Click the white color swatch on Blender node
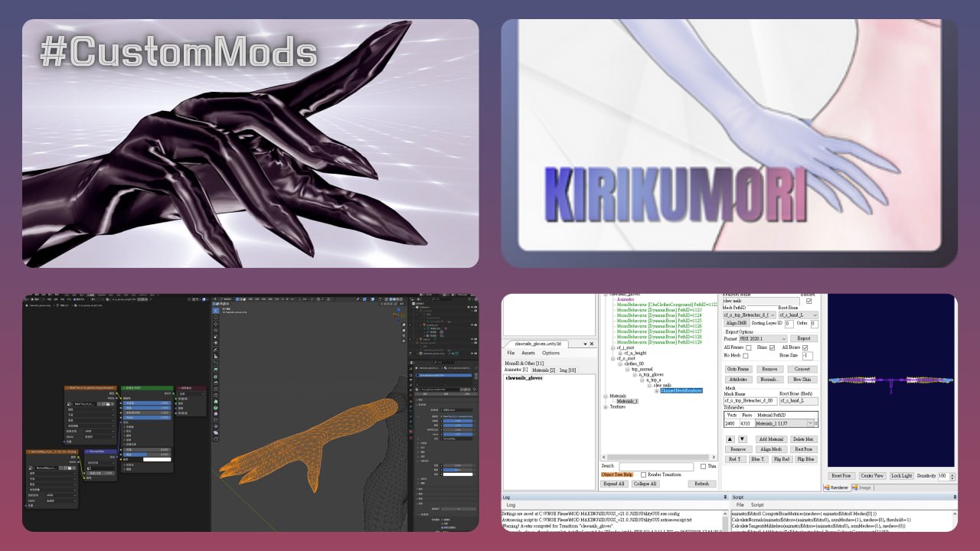The width and height of the screenshot is (980, 551). point(157,459)
